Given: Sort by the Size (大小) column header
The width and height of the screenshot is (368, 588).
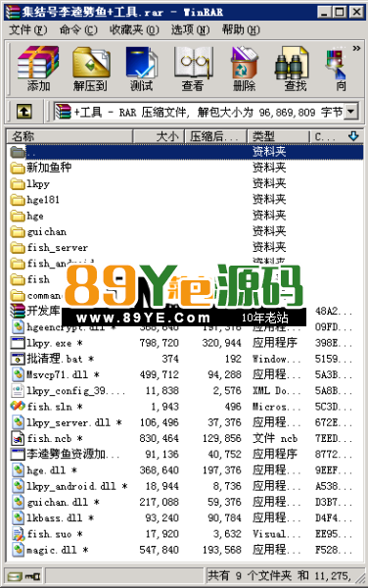Looking at the screenshot, I should [159, 136].
